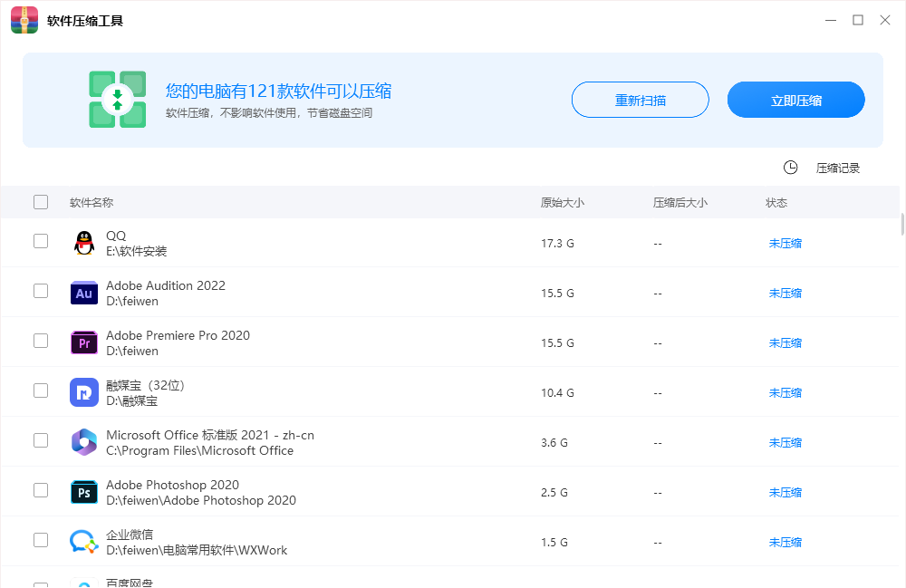Click the 未压缩 status link for QQ
The width and height of the screenshot is (906, 588).
[785, 243]
